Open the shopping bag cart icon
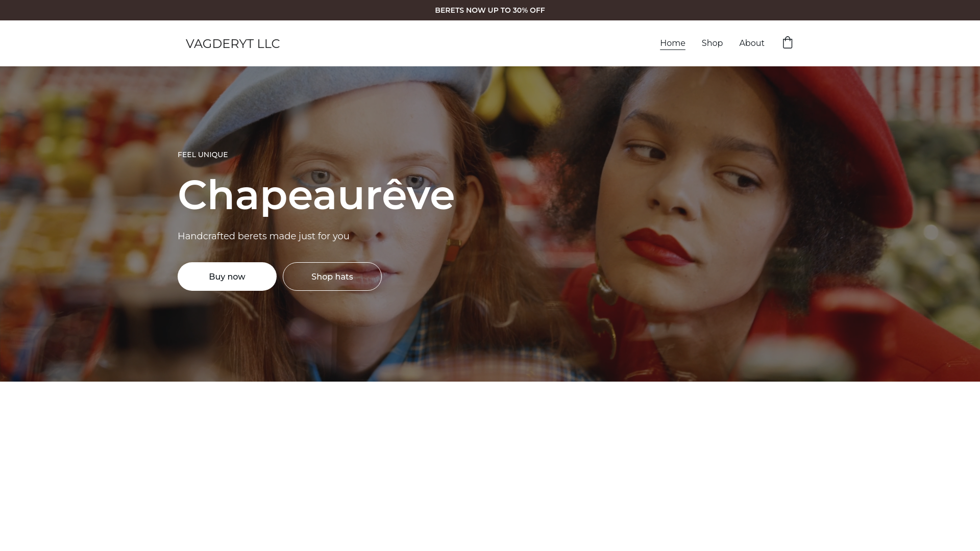The image size is (980, 551). point(788,42)
